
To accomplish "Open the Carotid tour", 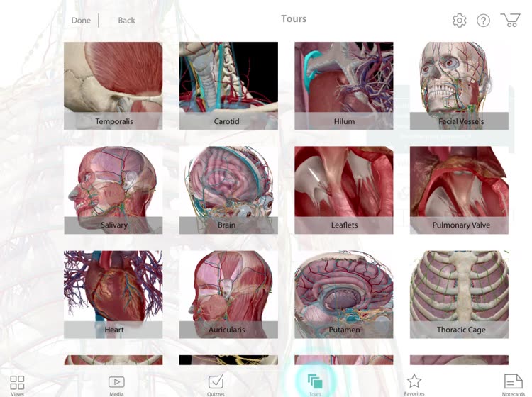I will pos(228,86).
